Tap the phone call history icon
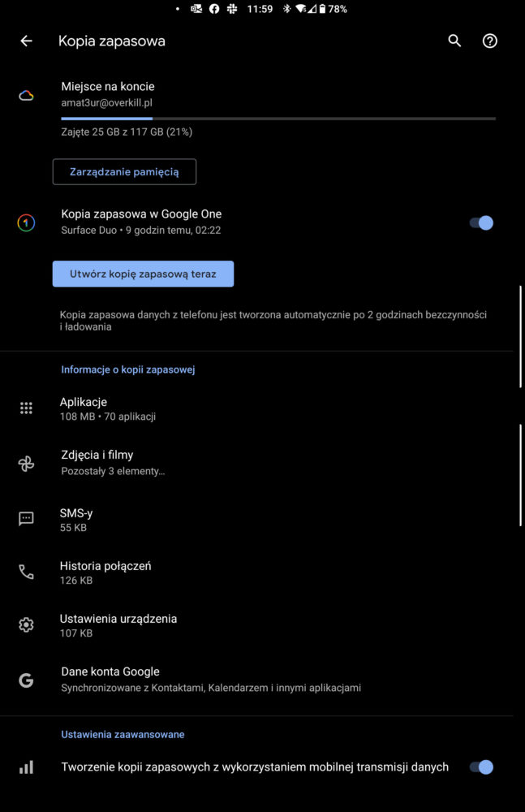525x812 pixels. [26, 572]
